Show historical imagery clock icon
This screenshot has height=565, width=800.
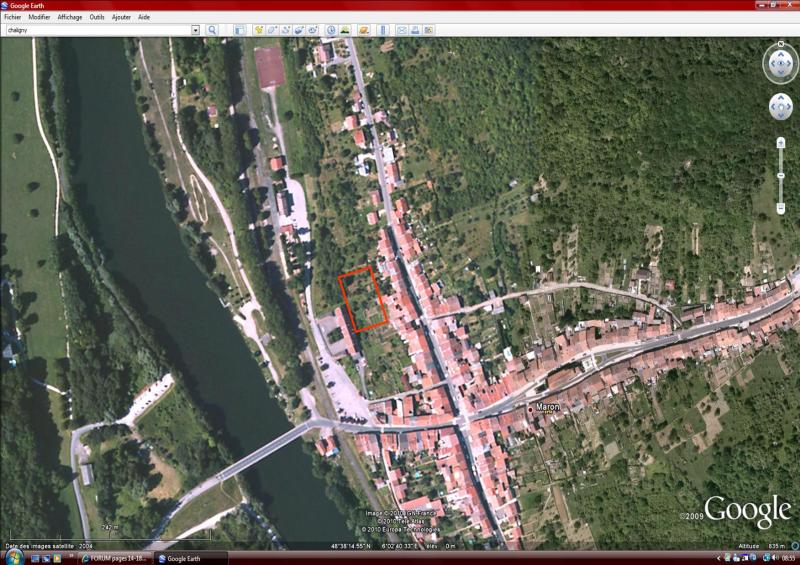pos(331,30)
